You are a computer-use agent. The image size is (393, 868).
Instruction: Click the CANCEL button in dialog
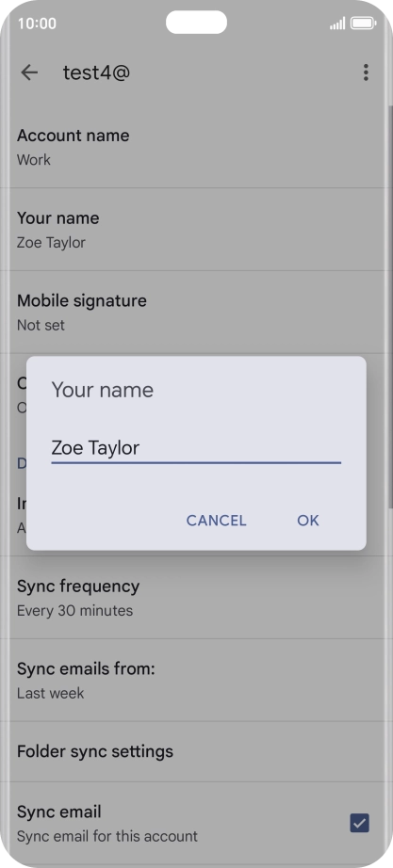[216, 521]
